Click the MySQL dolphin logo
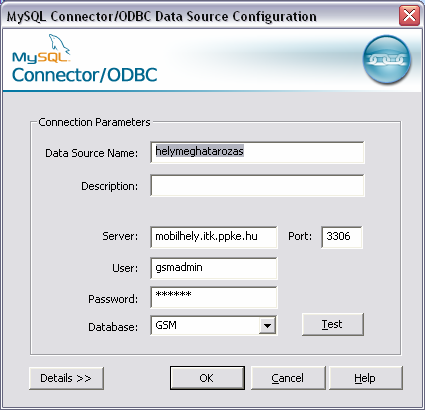Screen dimensions: 425x410 (x=41, y=49)
